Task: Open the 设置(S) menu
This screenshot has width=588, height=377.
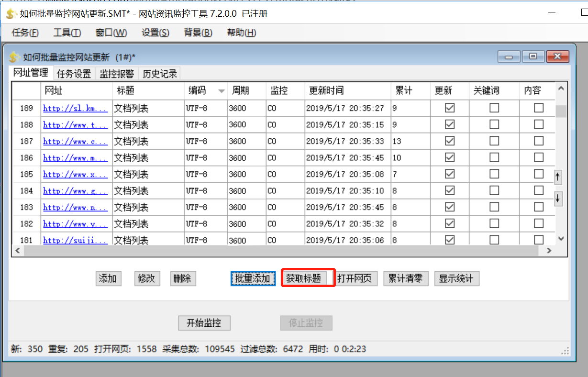Action: (x=155, y=33)
